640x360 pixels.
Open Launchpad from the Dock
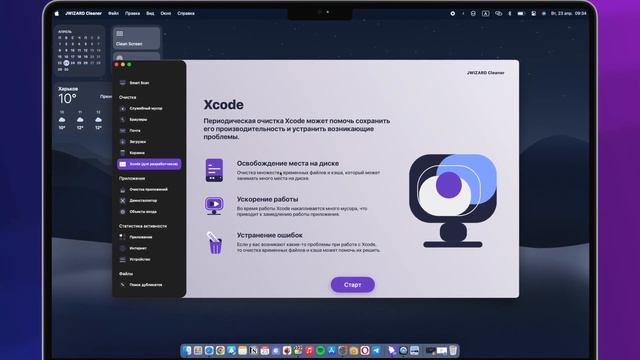point(198,350)
